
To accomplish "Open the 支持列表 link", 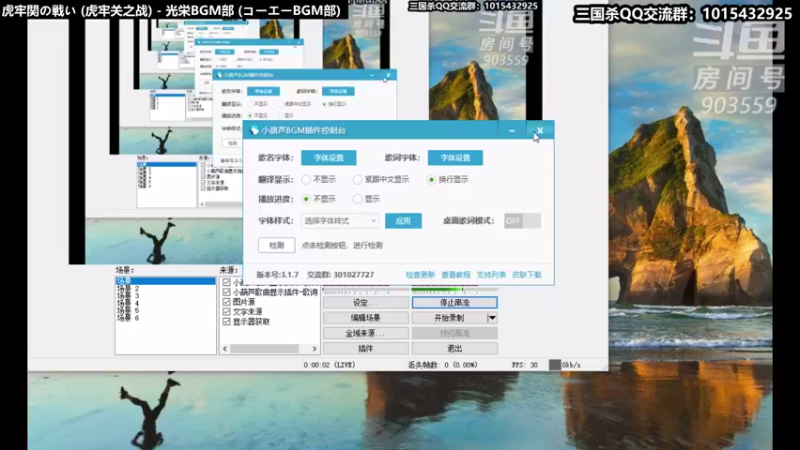I will click(491, 274).
